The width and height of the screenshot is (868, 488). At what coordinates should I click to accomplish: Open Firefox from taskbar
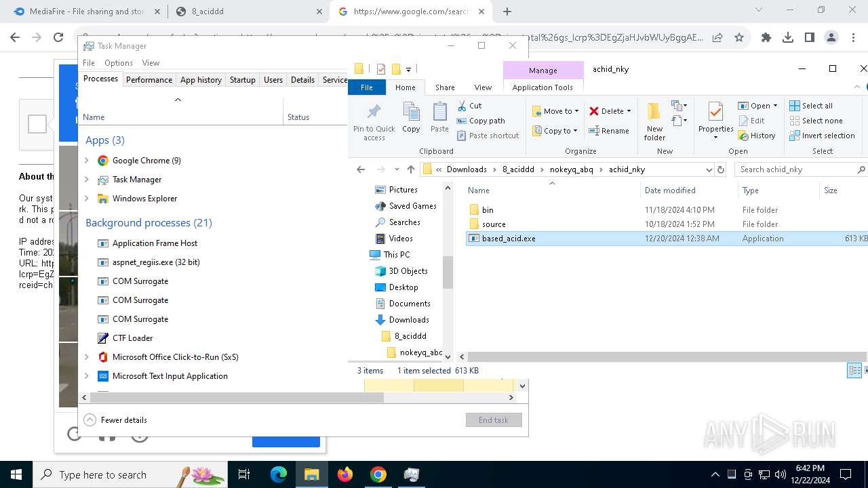345,474
